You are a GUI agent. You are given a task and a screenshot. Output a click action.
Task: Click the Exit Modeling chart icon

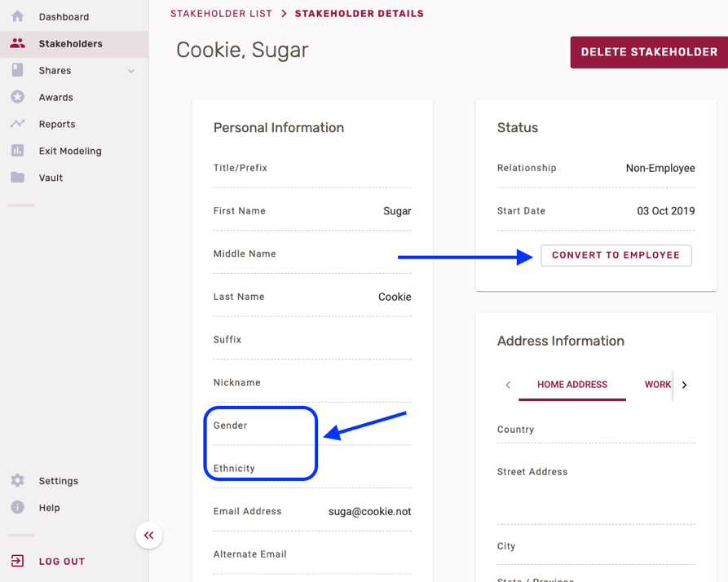coord(17,151)
